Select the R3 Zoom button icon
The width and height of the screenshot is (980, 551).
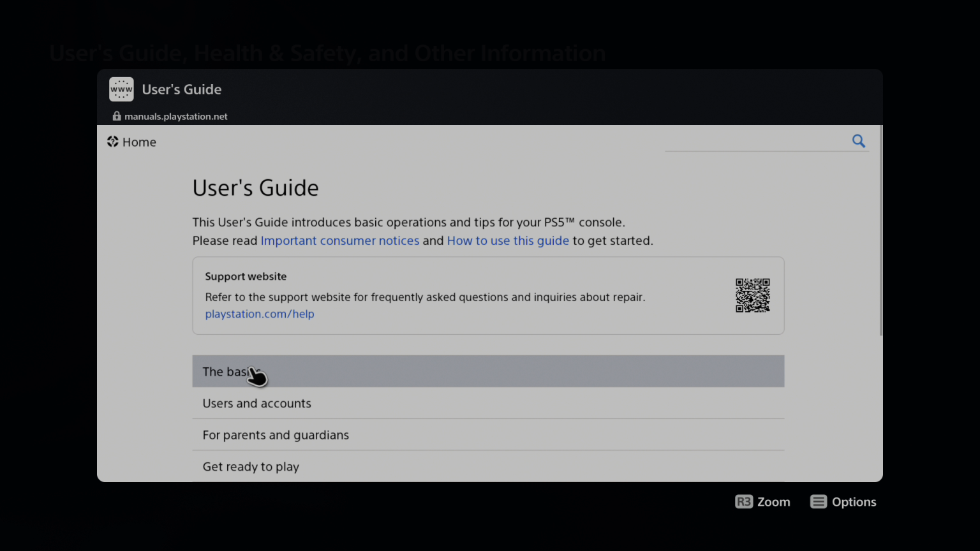pyautogui.click(x=744, y=502)
